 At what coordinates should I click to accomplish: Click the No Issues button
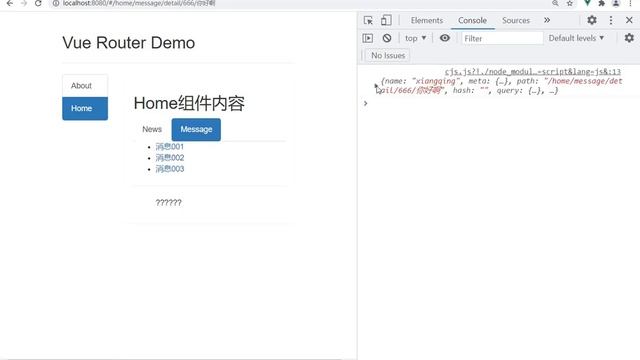click(388, 56)
